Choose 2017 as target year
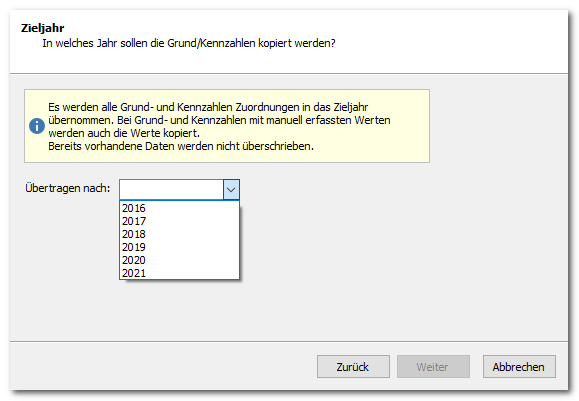 [x=179, y=221]
